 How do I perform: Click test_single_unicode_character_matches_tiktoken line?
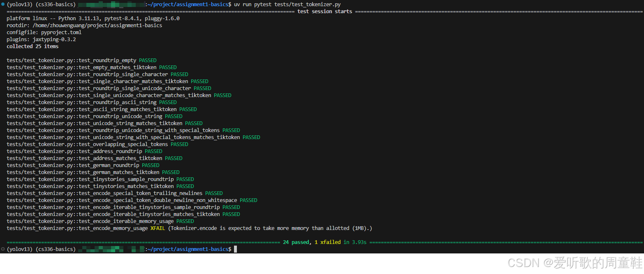pyautogui.click(x=119, y=95)
